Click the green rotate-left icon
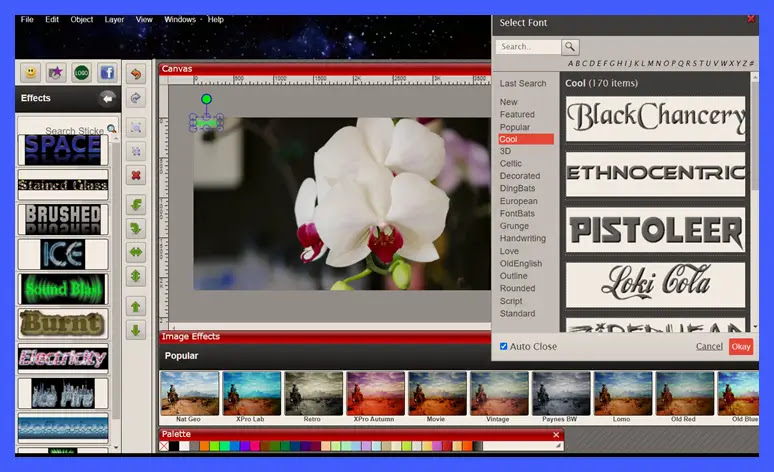 tap(136, 204)
